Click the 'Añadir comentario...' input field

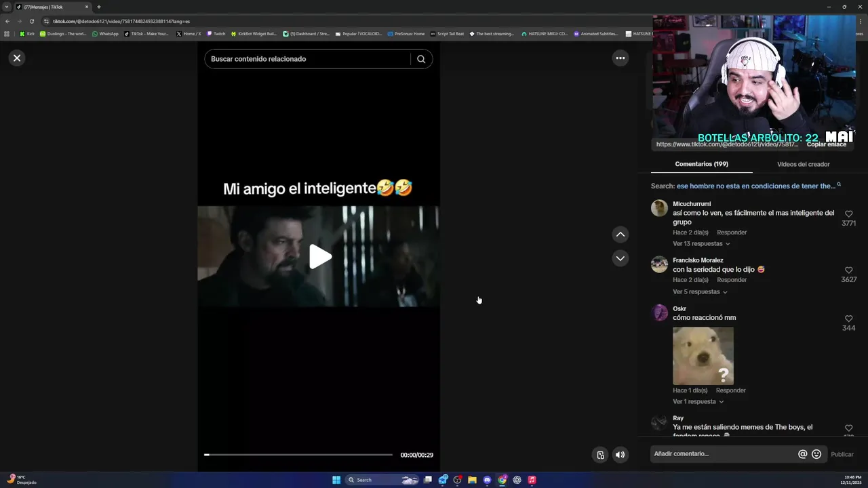[723, 454]
